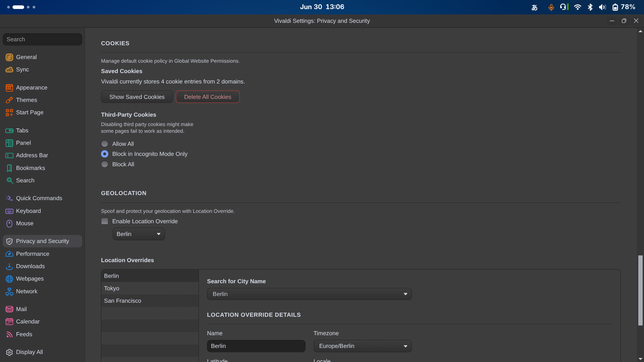This screenshot has height=362, width=644.
Task: Enable Location Override checkbox
Action: (105, 221)
